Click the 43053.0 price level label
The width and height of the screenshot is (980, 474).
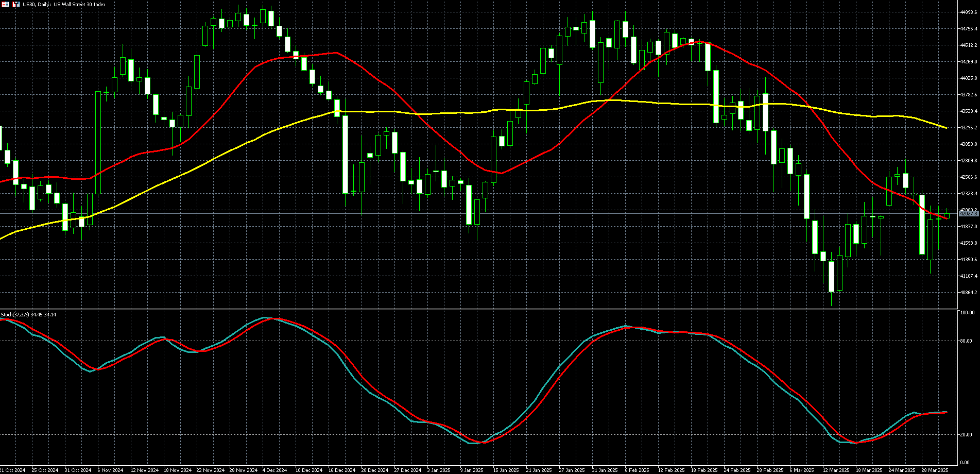click(x=969, y=144)
